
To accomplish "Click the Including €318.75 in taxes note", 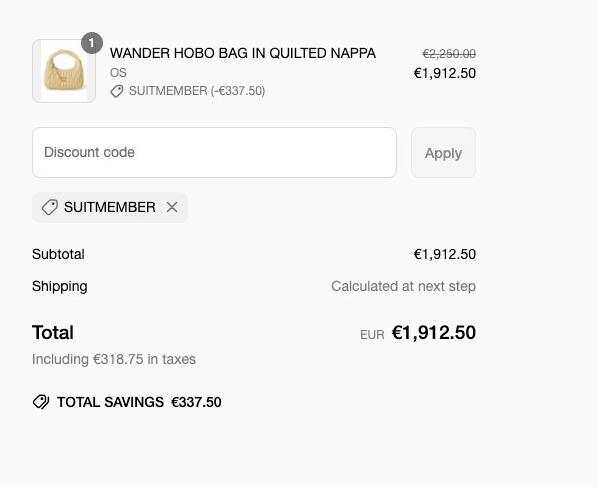I will (x=114, y=359).
